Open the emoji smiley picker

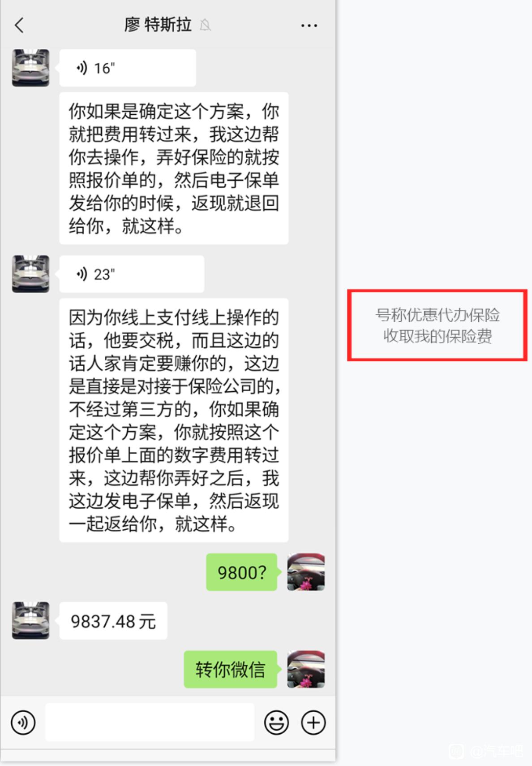pos(276,722)
